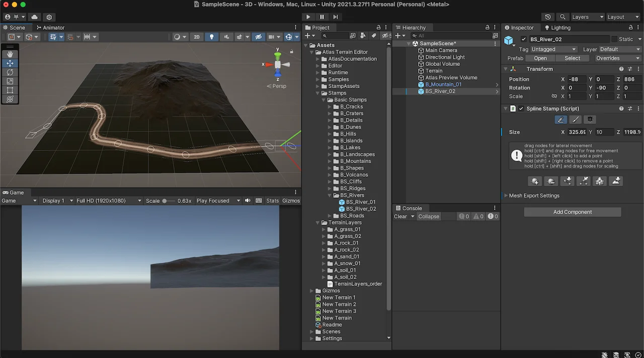
Task: Select the Rotate tool
Action: (10, 73)
